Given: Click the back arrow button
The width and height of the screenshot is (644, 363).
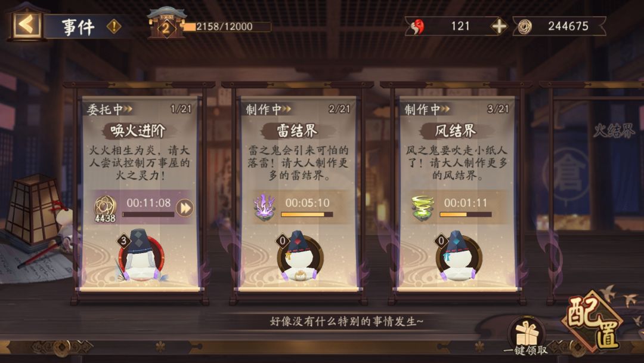Looking at the screenshot, I should 26,26.
